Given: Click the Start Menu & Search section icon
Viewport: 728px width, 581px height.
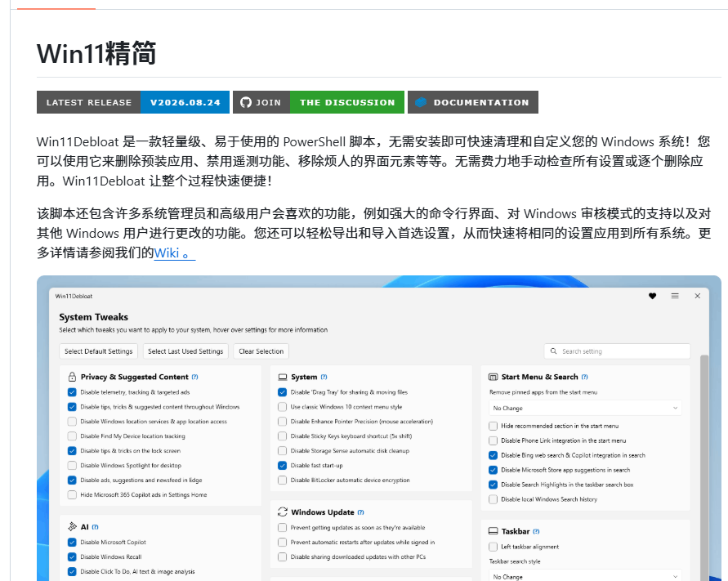Looking at the screenshot, I should coord(493,377).
